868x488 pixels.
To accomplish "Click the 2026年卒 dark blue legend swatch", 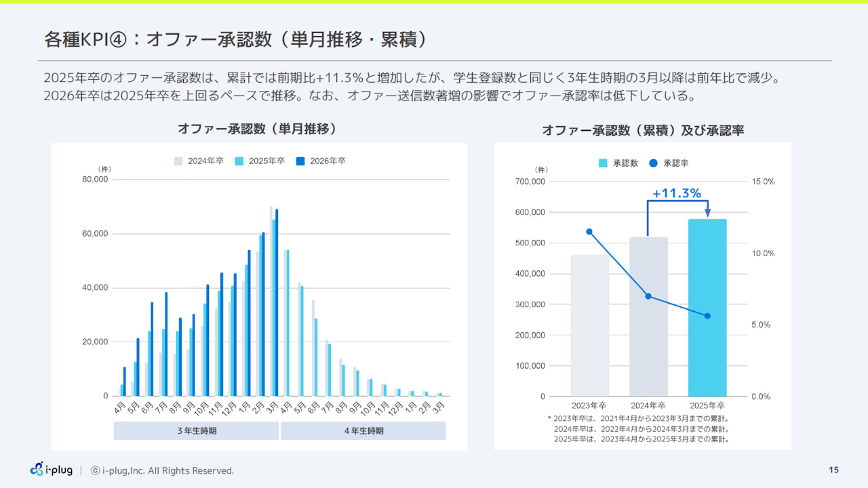I will click(x=300, y=161).
